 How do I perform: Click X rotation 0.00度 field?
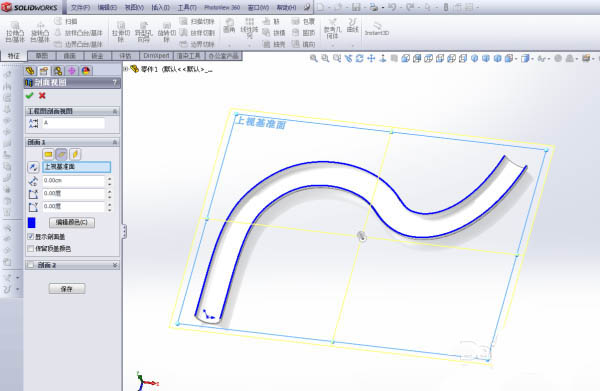pyautogui.click(x=73, y=194)
